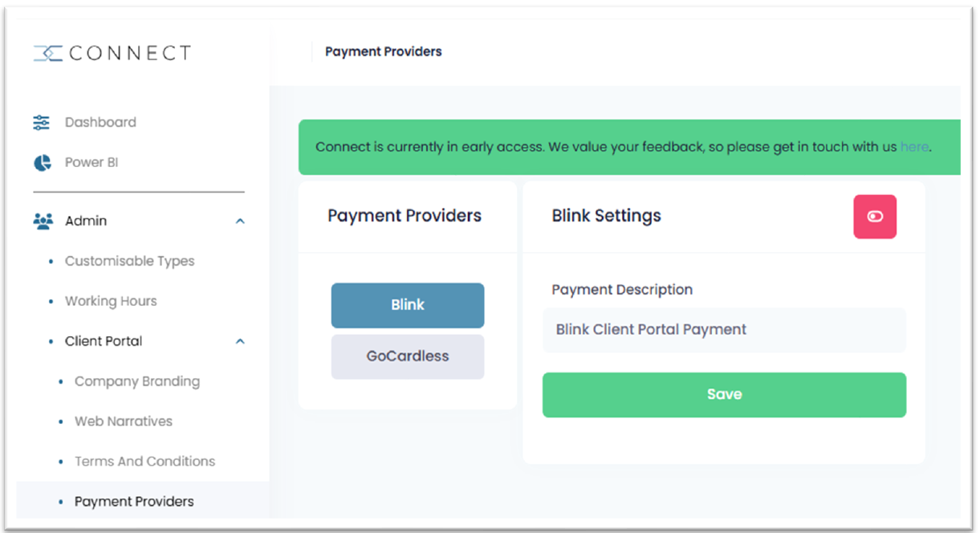Click the Admin people icon
This screenshot has height=533, width=980.
pos(43,221)
